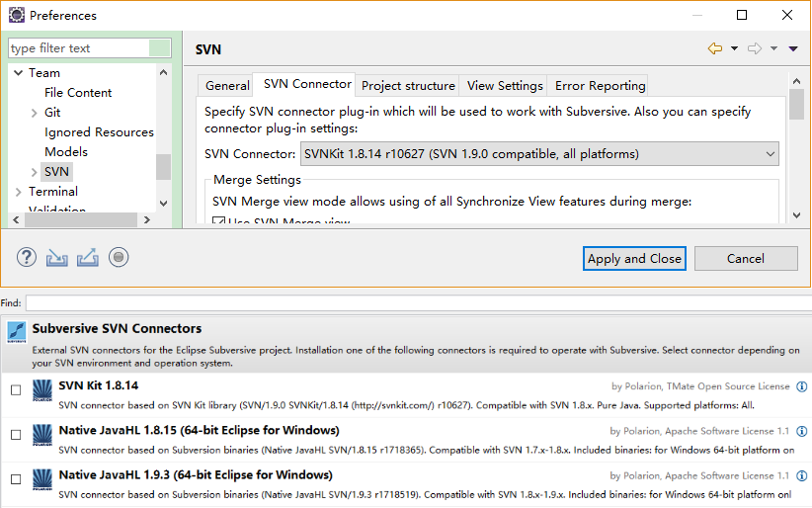
Task: Select File Content in the tree
Action: point(78,92)
